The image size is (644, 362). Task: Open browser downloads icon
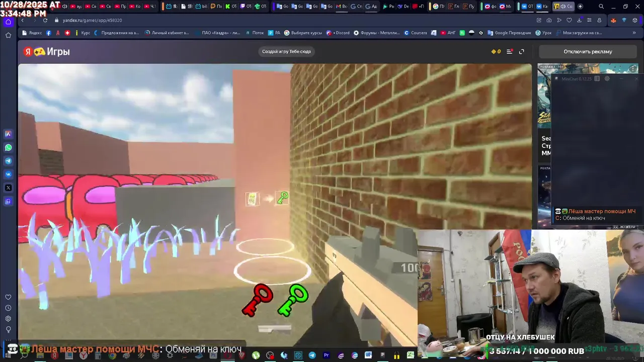tap(579, 20)
